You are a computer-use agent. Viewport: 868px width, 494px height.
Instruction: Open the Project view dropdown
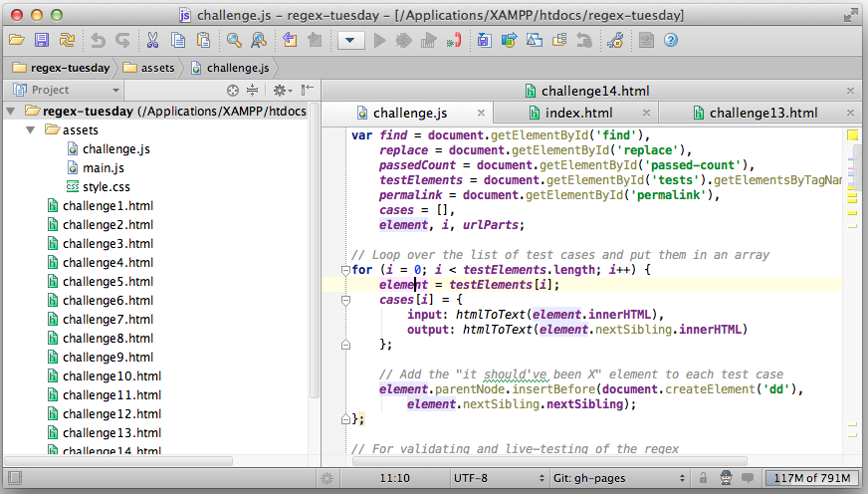(67, 90)
